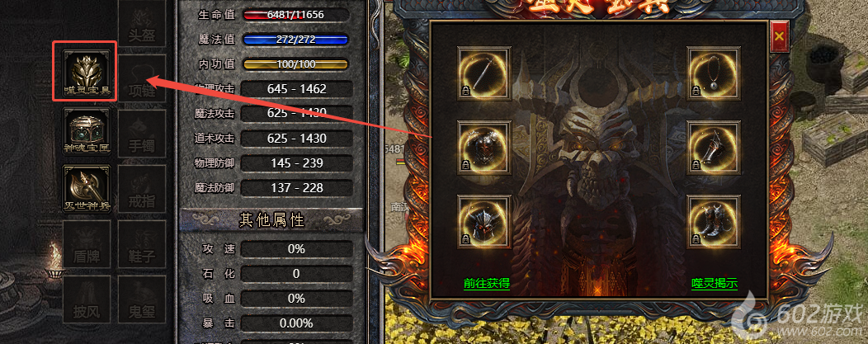Open the 神魂宝匣 treasure chest icon

pyautogui.click(x=87, y=132)
